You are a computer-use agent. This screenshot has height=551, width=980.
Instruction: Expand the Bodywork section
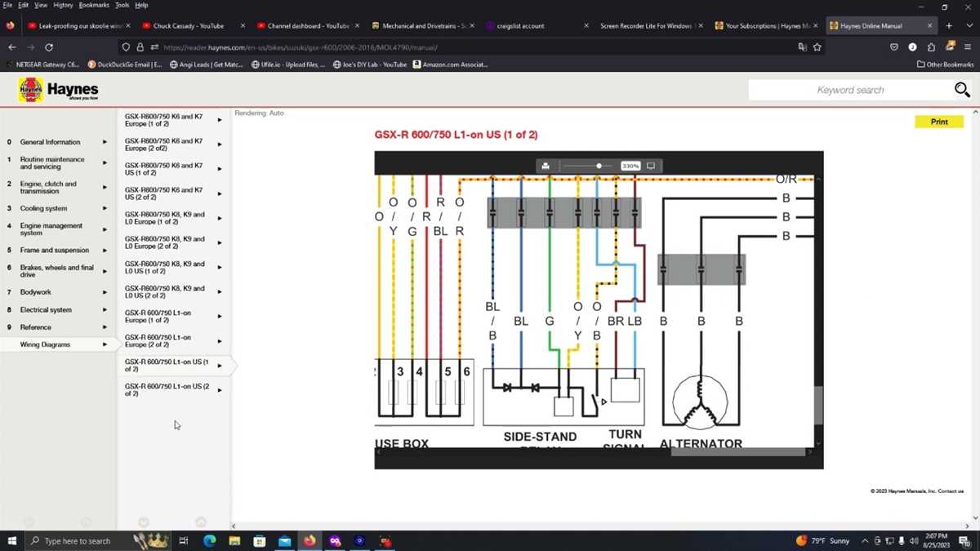click(57, 291)
